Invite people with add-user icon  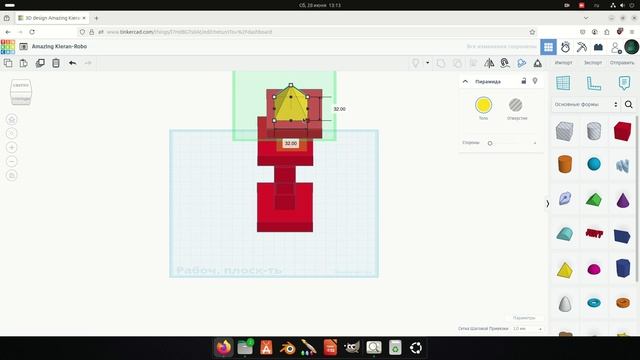point(616,47)
